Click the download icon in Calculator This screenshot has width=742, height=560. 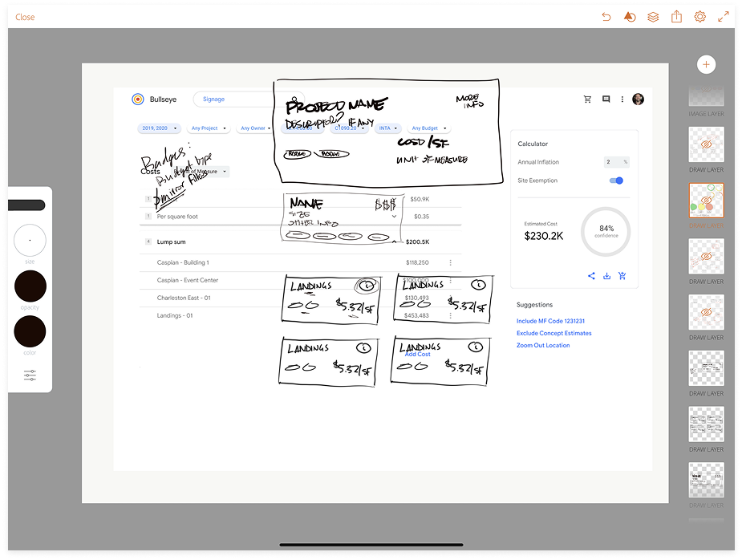coord(606,275)
